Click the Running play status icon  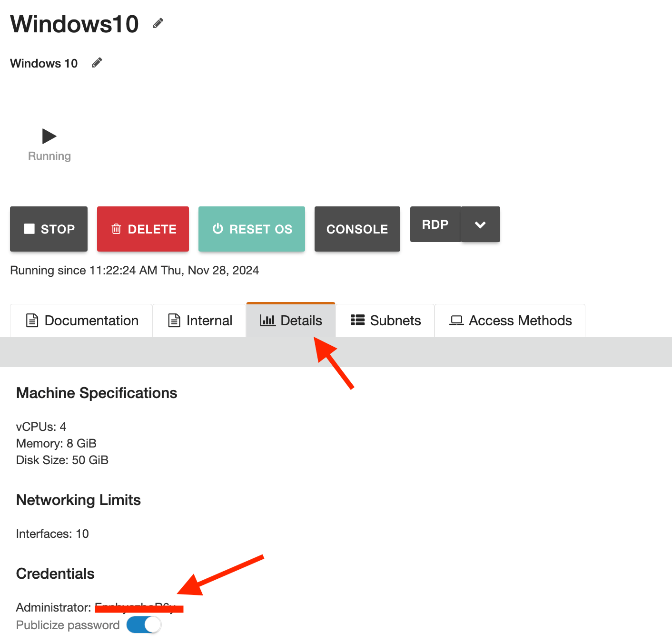[49, 136]
